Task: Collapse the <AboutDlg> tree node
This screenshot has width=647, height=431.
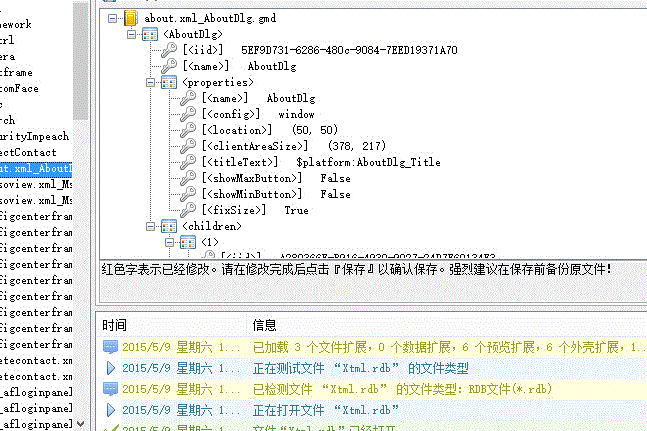Action: (x=131, y=35)
